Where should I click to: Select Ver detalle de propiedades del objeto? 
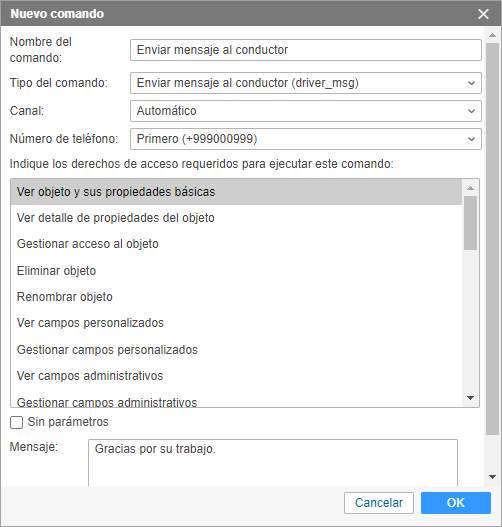[236, 218]
